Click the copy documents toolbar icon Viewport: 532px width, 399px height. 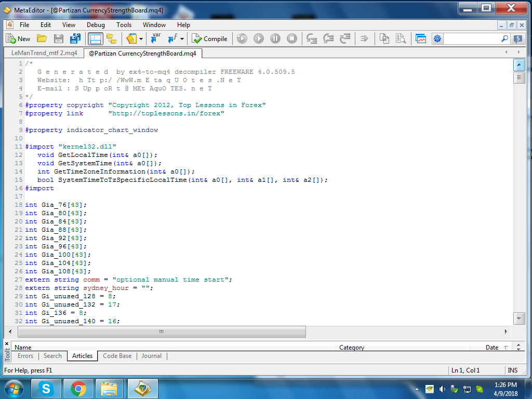point(384,38)
